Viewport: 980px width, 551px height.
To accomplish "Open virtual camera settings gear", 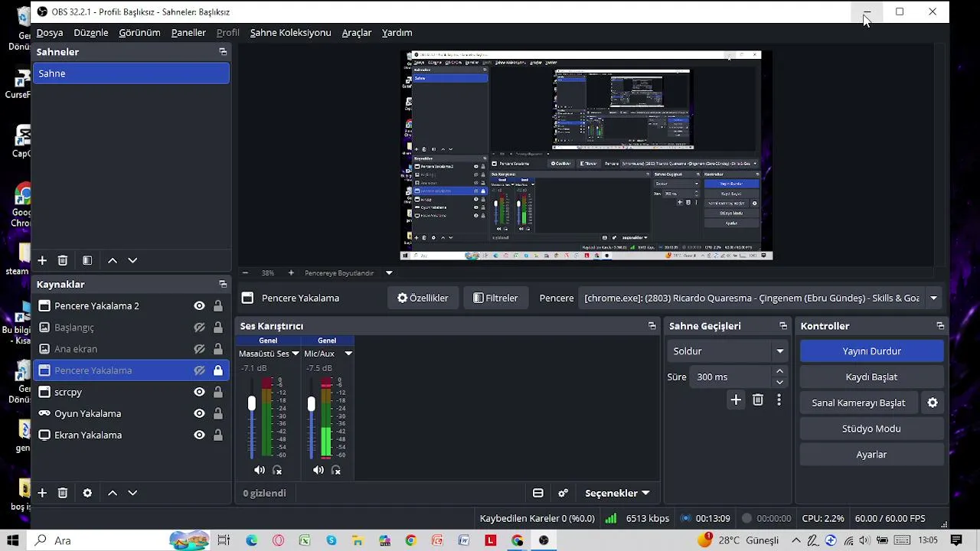I will [933, 403].
